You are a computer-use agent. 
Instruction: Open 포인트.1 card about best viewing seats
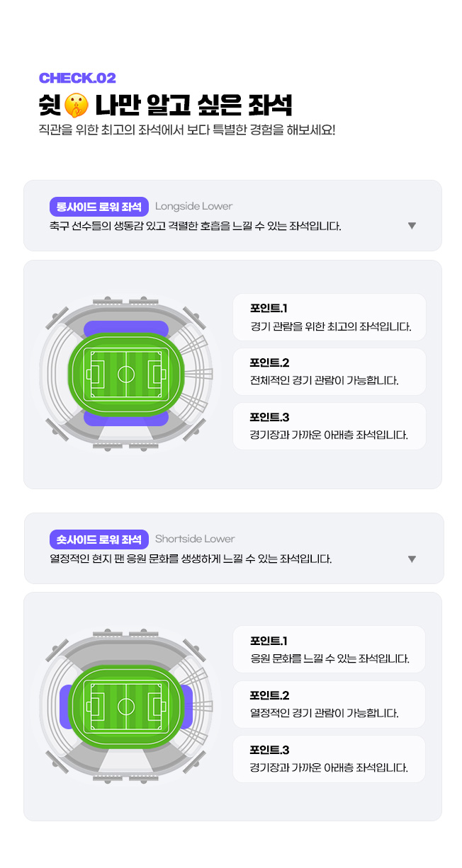pos(329,318)
